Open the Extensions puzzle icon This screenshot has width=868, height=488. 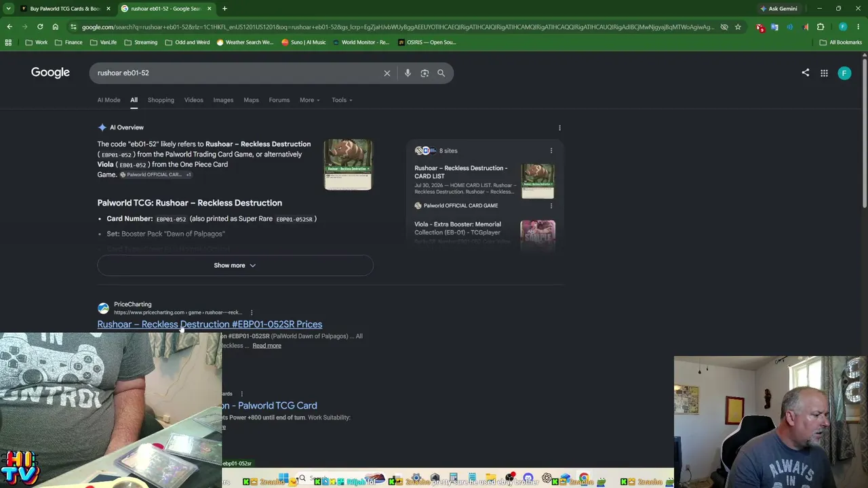coord(821,27)
